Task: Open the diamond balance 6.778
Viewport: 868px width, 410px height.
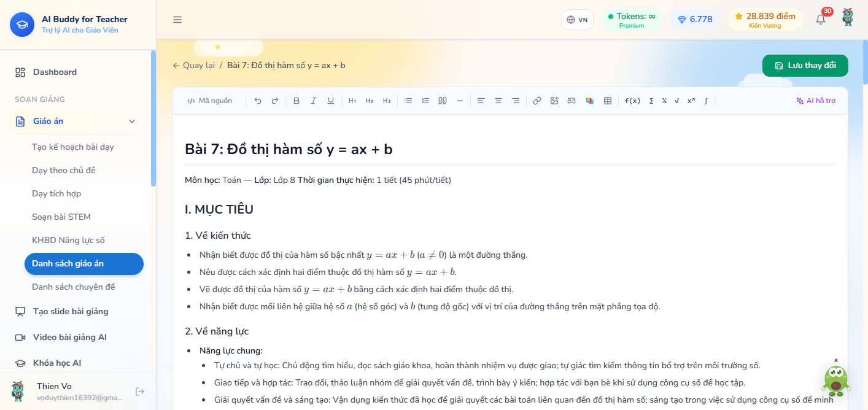Action: [x=695, y=20]
